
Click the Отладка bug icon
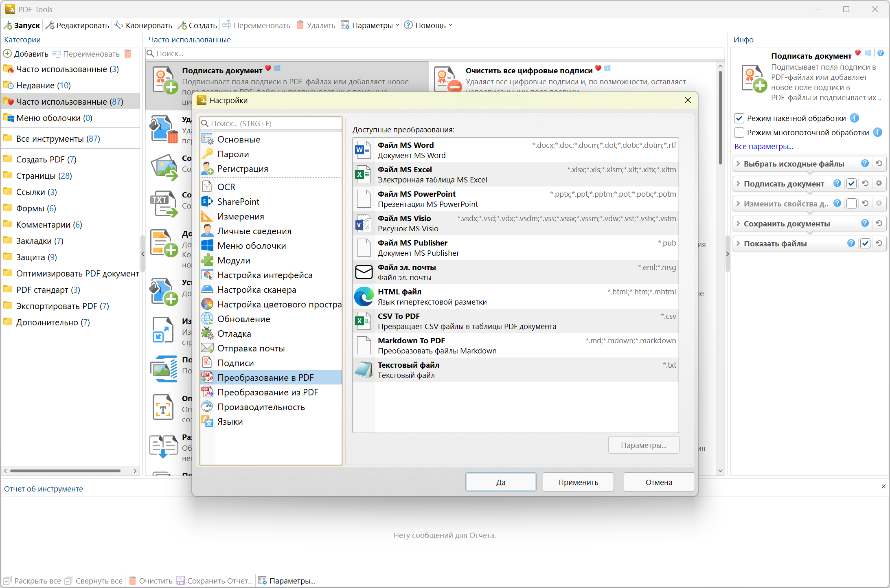207,333
